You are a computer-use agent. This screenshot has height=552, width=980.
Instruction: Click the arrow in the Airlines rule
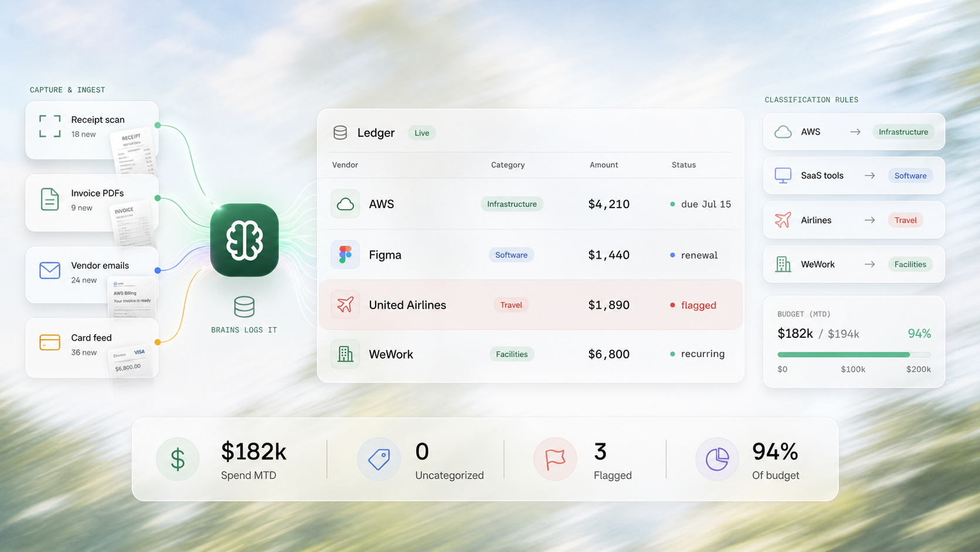point(869,220)
